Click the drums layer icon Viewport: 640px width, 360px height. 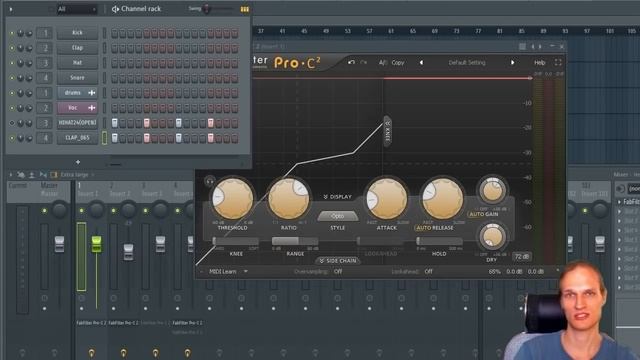(x=92, y=93)
